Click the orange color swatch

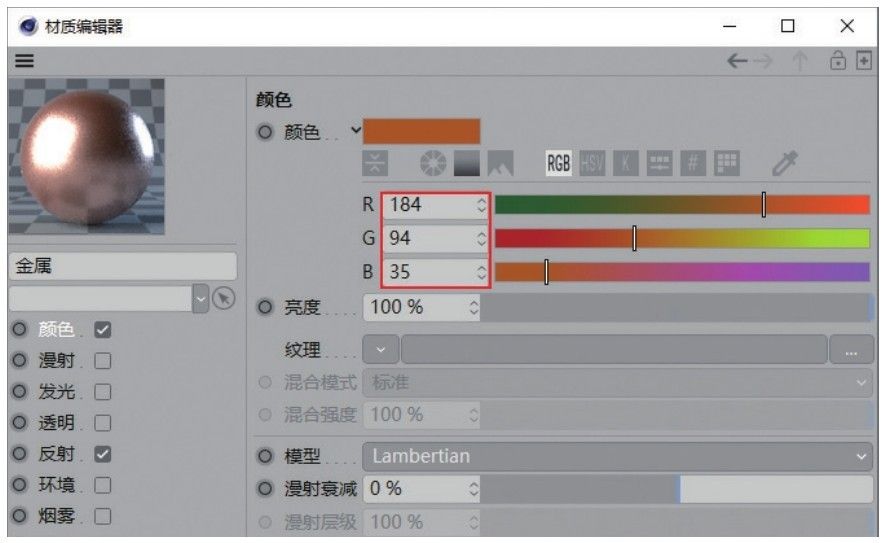pyautogui.click(x=421, y=132)
